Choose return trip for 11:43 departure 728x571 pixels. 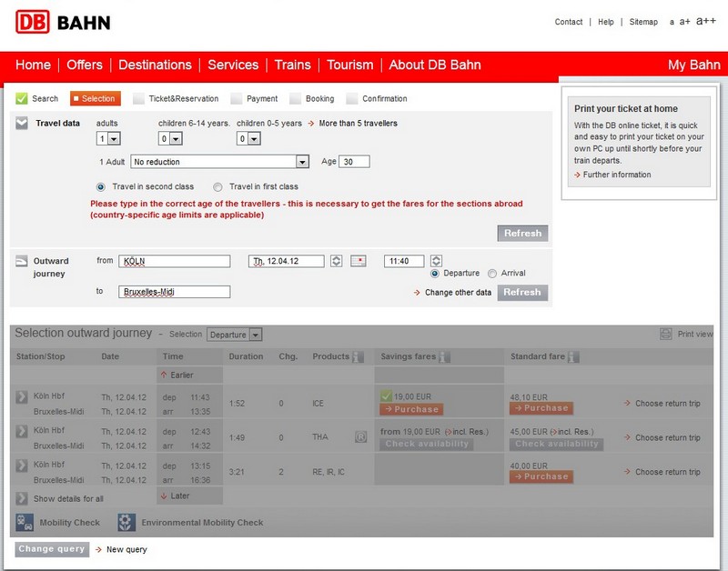[x=667, y=404]
